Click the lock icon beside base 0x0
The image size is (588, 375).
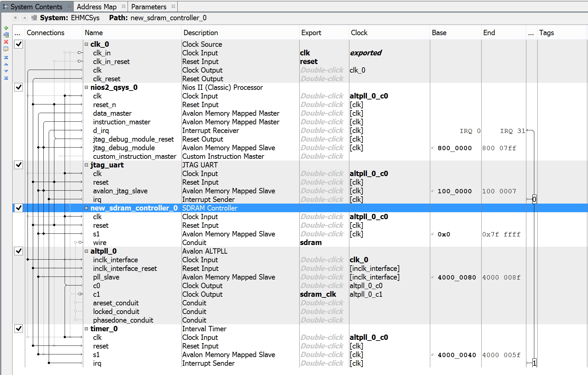pos(433,234)
